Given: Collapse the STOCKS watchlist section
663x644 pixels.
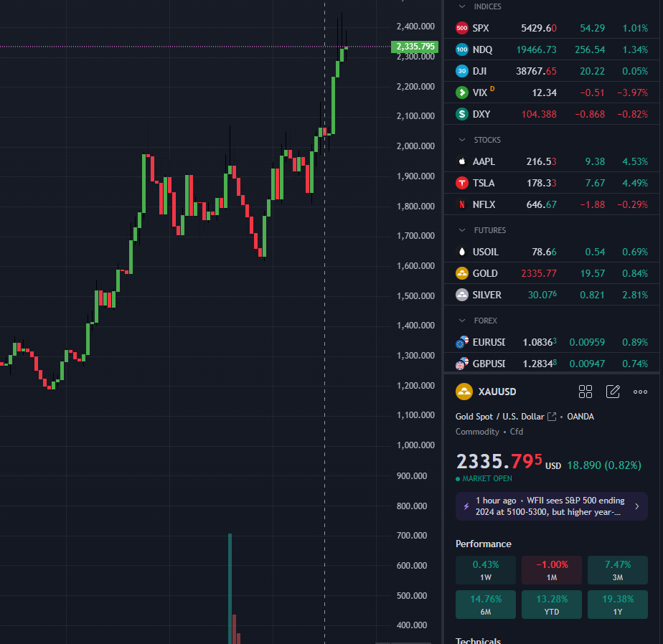Looking at the screenshot, I should [x=461, y=140].
